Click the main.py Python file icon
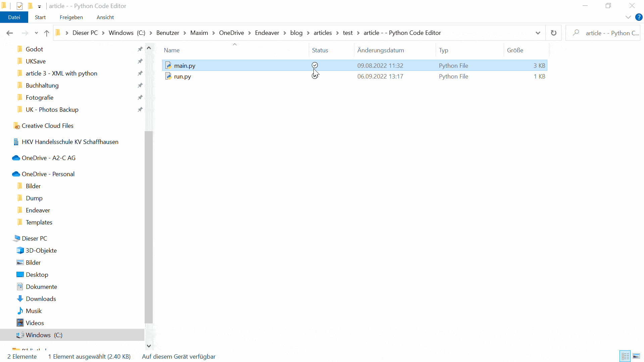The image size is (644, 362). (168, 65)
